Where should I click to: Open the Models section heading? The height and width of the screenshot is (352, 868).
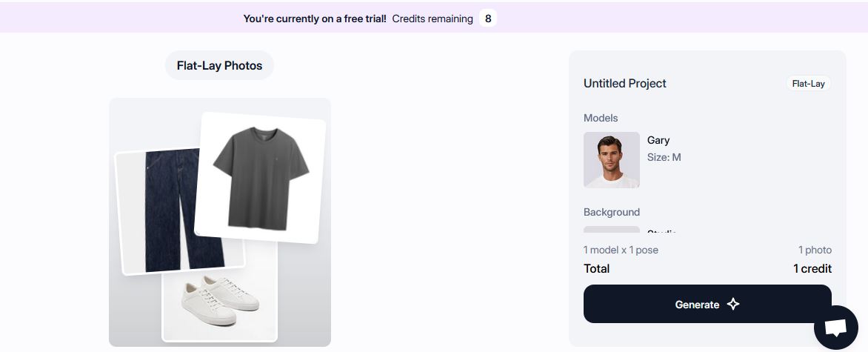(x=600, y=118)
